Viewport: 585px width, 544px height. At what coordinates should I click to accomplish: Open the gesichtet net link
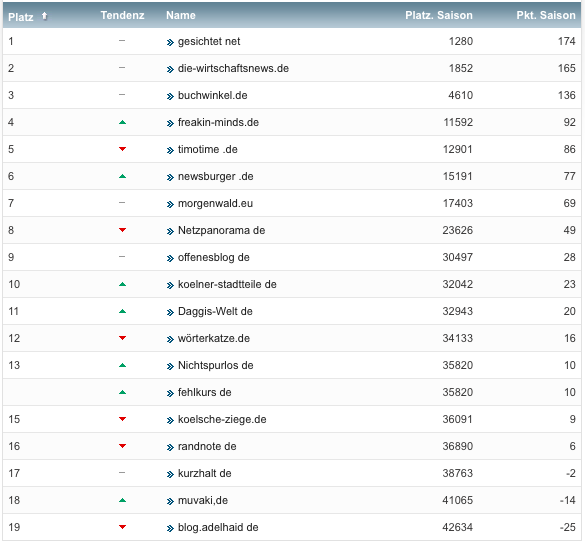209,41
